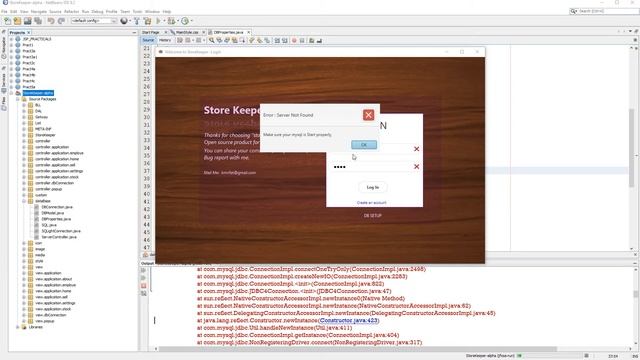Click the Debug Project icon
640x360 pixels.
[x=171, y=21]
